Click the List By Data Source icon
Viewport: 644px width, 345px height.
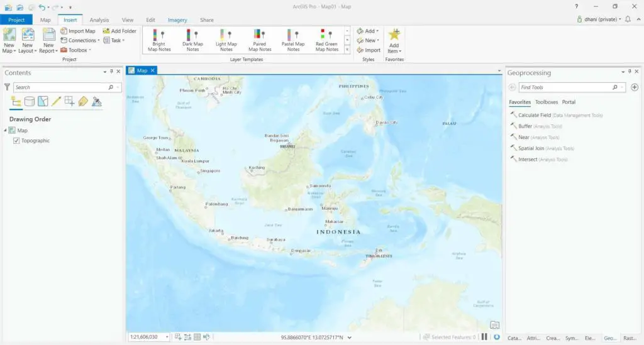tap(30, 101)
